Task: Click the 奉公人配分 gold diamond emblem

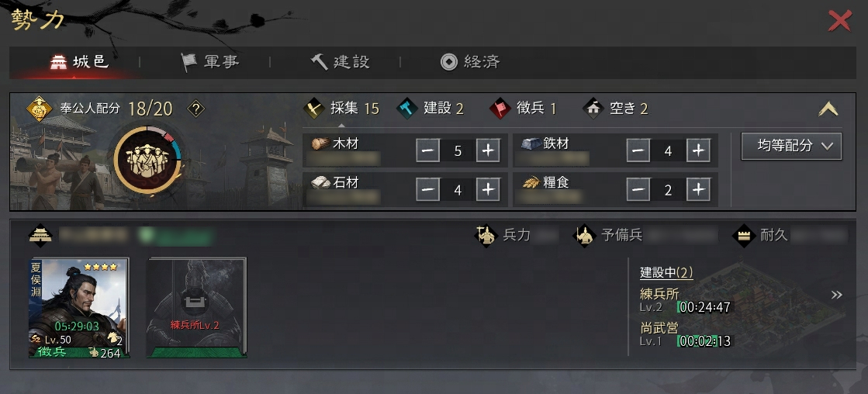Action: (x=40, y=109)
